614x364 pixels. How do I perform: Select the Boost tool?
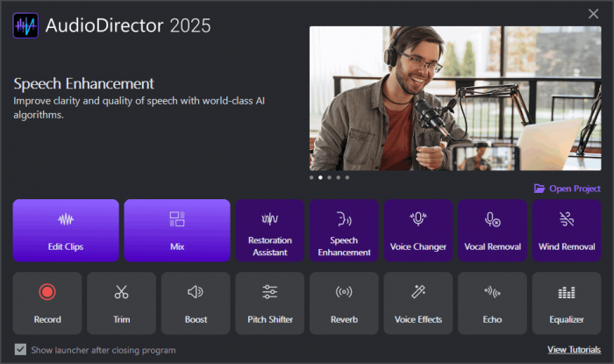point(196,303)
